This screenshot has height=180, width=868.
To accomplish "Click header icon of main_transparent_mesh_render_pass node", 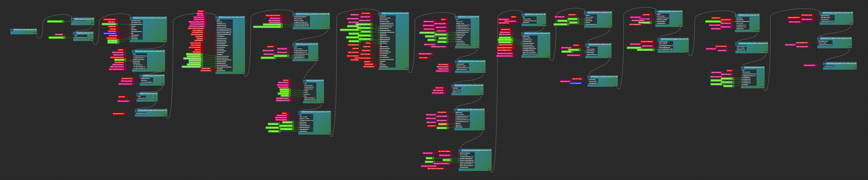I will [380, 13].
